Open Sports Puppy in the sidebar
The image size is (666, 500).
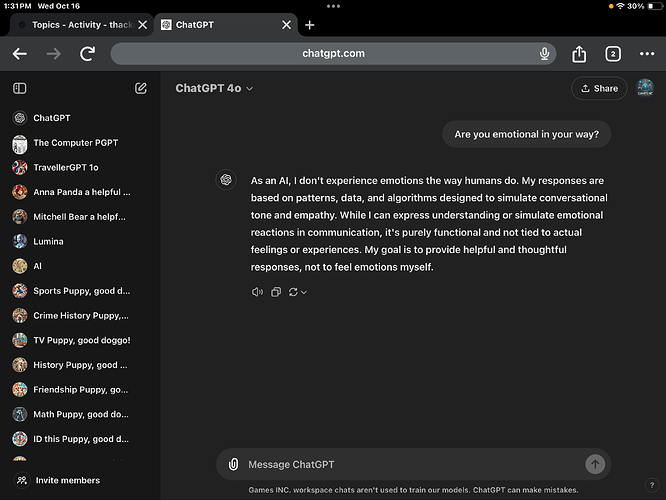click(80, 291)
